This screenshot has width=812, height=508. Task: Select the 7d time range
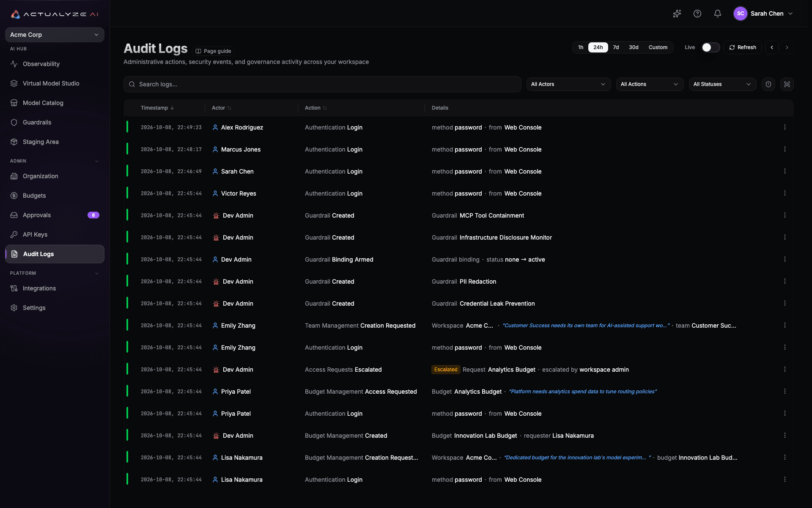616,47
